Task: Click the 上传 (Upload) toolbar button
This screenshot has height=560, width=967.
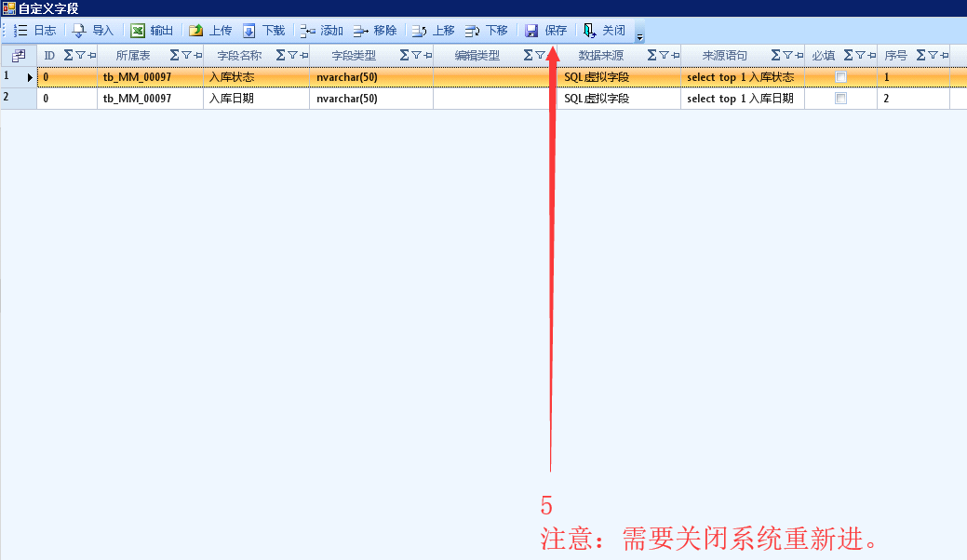Action: click(x=210, y=31)
